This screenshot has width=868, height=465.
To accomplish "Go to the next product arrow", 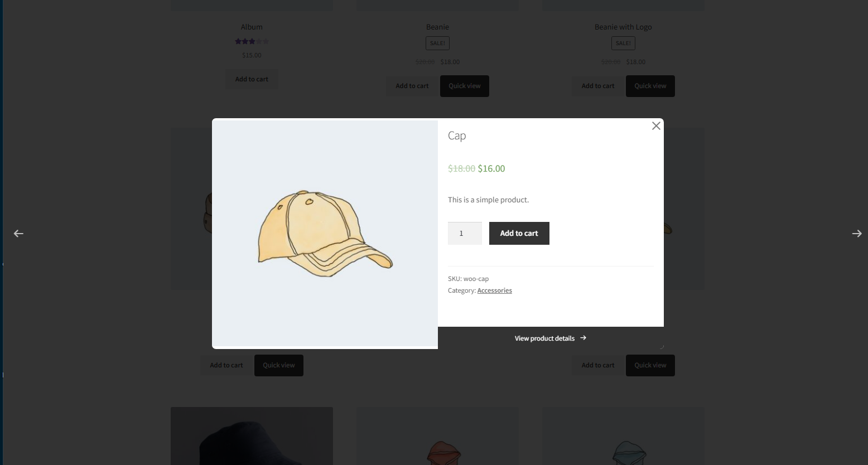I will tap(857, 234).
